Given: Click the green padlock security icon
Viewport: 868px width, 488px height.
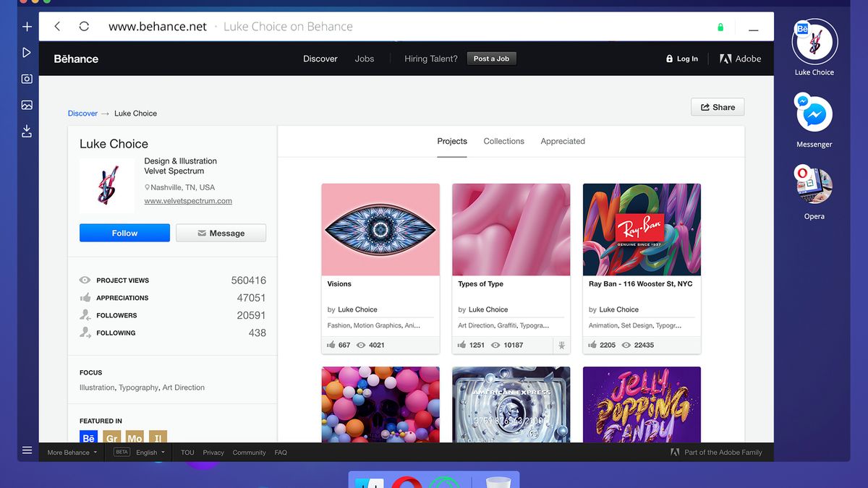Looking at the screenshot, I should pyautogui.click(x=720, y=27).
